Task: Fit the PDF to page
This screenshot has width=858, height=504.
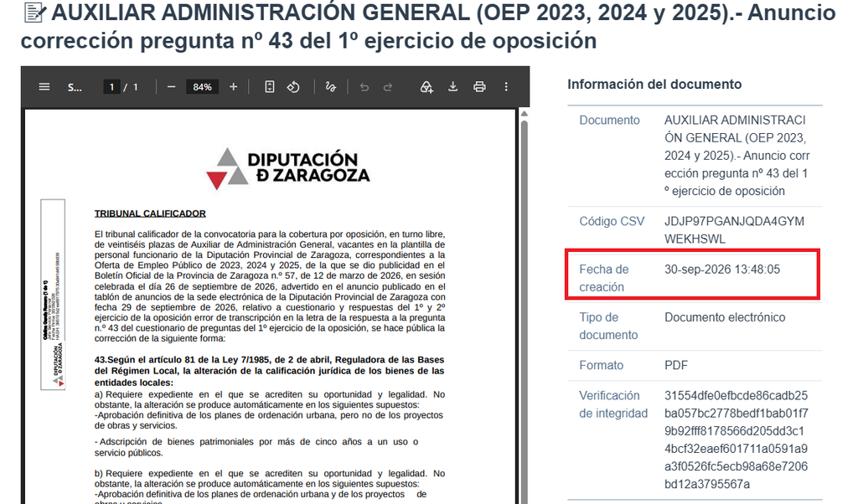Action: point(269,87)
